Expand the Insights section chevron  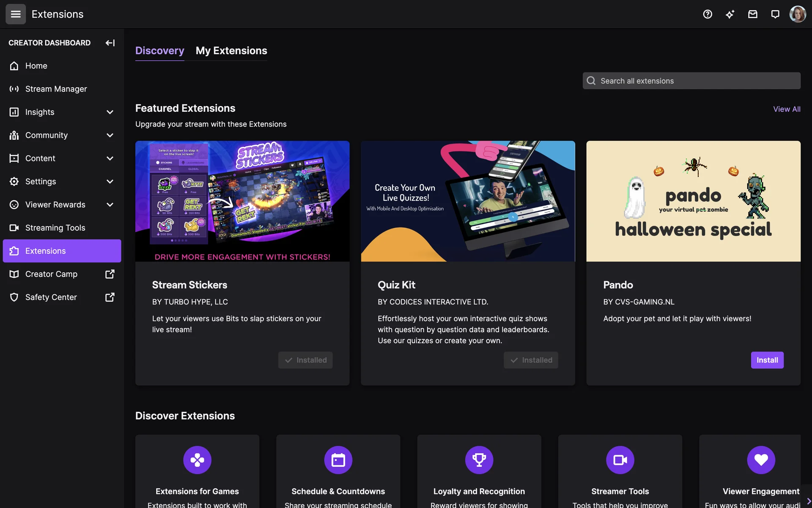point(110,112)
